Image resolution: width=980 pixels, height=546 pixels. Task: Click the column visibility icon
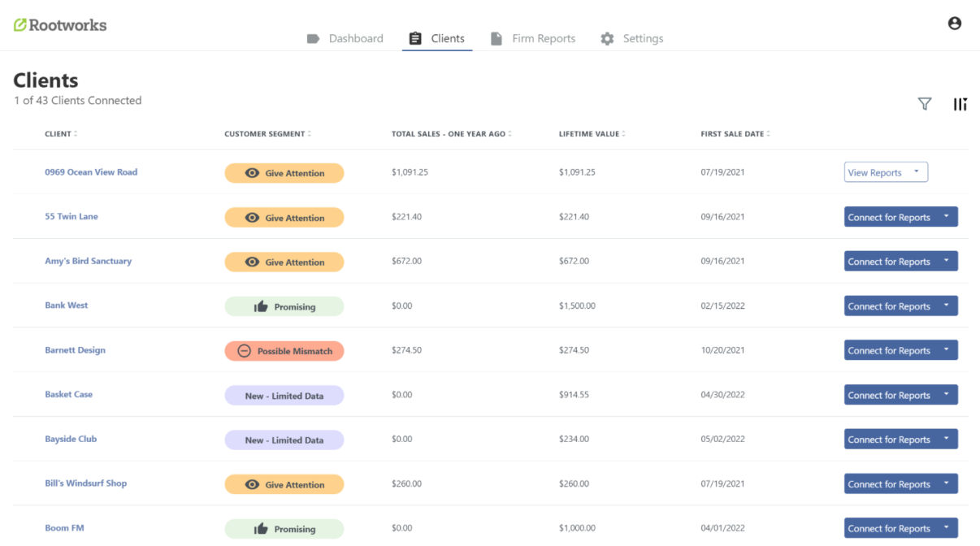tap(960, 104)
